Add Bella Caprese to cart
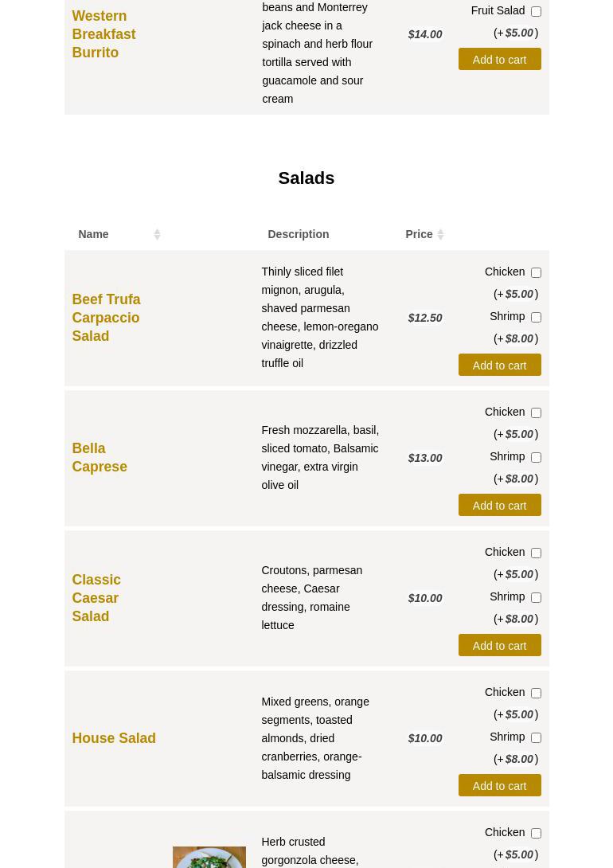Viewport: 613px width, 868px height. pyautogui.click(x=499, y=506)
